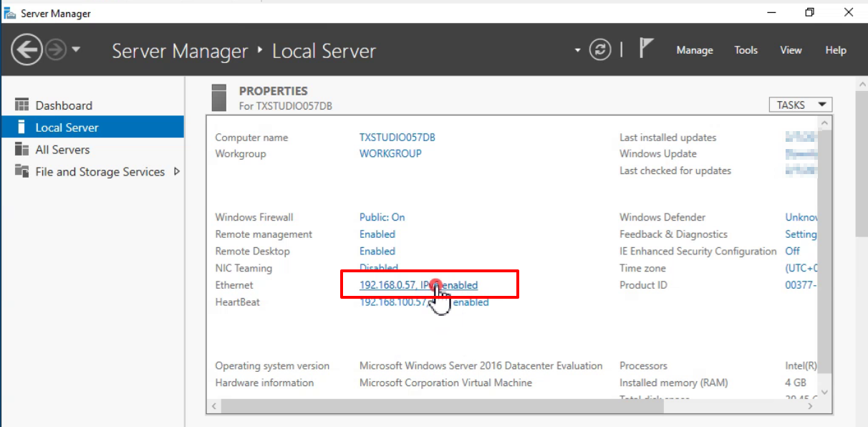This screenshot has width=868, height=427.
Task: Click the horizontal scrollbar left arrow
Action: 213,406
